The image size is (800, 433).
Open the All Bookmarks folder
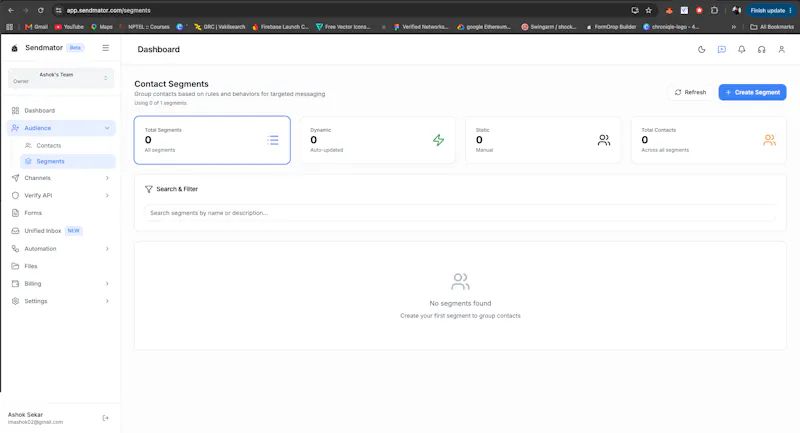coord(771,27)
